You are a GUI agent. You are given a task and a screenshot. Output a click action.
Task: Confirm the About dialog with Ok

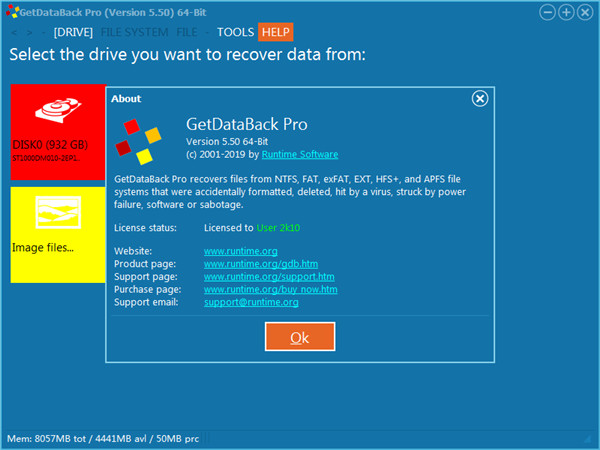(x=300, y=337)
